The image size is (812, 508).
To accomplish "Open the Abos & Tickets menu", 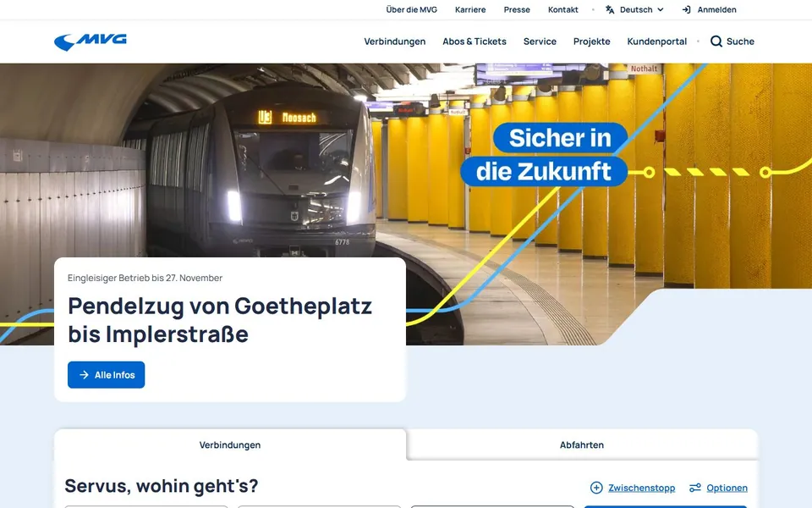I will pyautogui.click(x=475, y=41).
